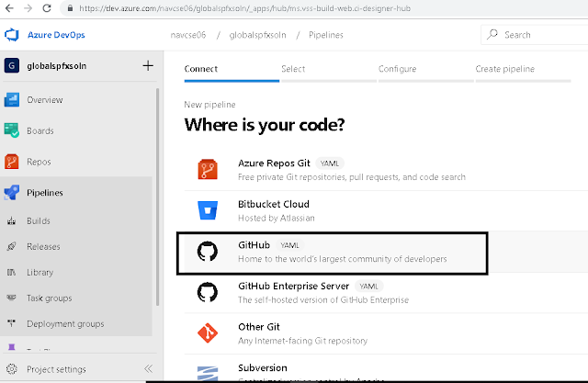Click the Search box in the header

point(535,35)
